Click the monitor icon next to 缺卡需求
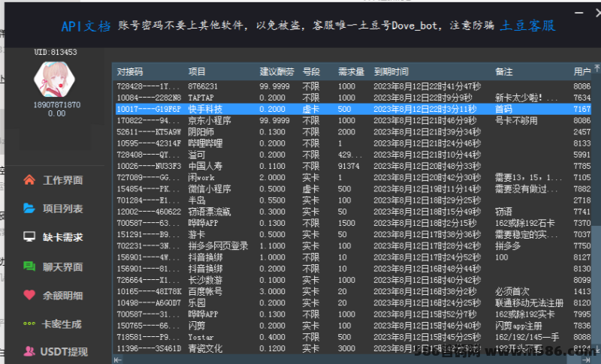Viewport: 601px width, 364px height. click(x=29, y=237)
